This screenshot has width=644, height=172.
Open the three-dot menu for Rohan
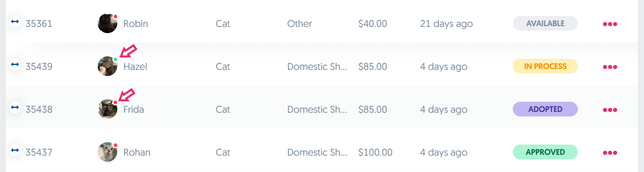click(610, 153)
